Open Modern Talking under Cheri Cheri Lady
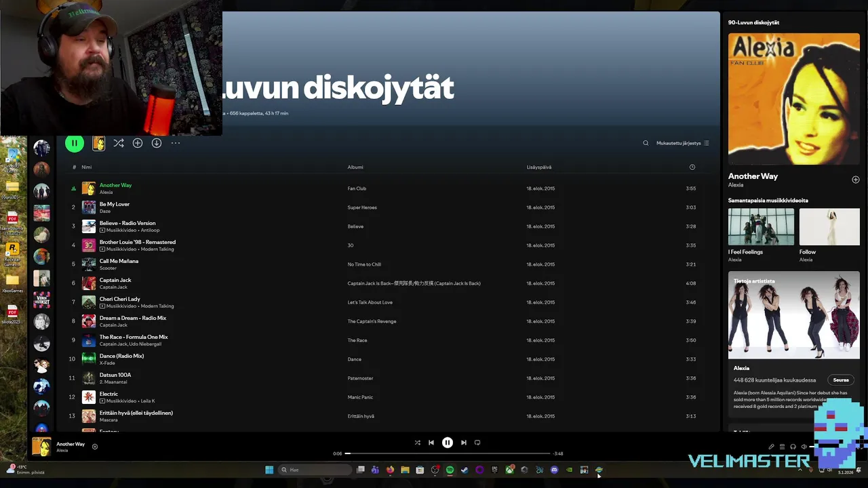 tap(157, 306)
